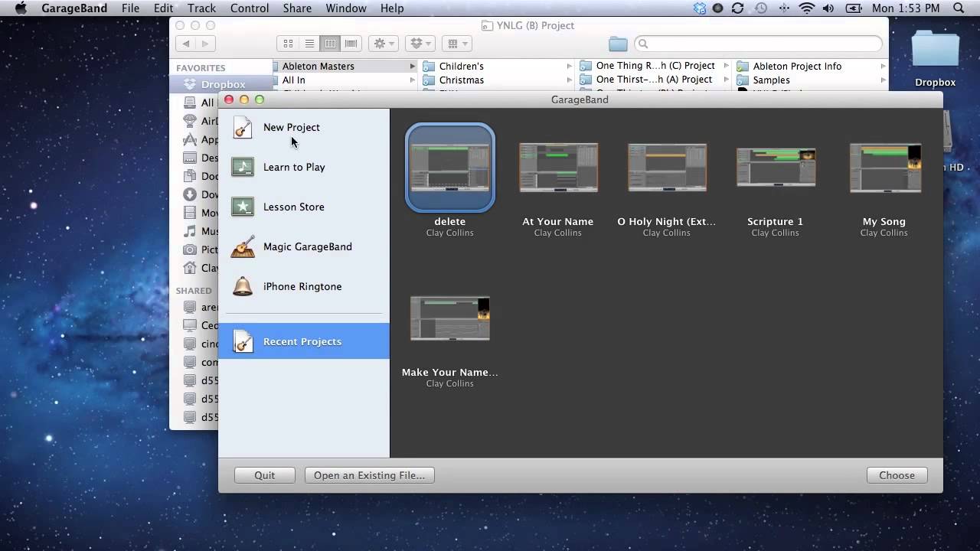Screen dimensions: 980x551
Task: Open 'One Thirst-…h (A) Project' folder
Action: tap(654, 80)
